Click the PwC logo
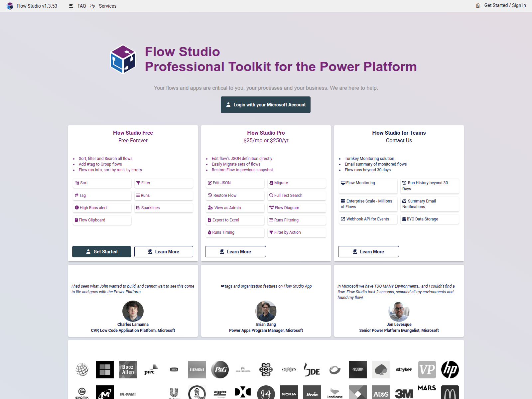This screenshot has width=532, height=399. (151, 369)
